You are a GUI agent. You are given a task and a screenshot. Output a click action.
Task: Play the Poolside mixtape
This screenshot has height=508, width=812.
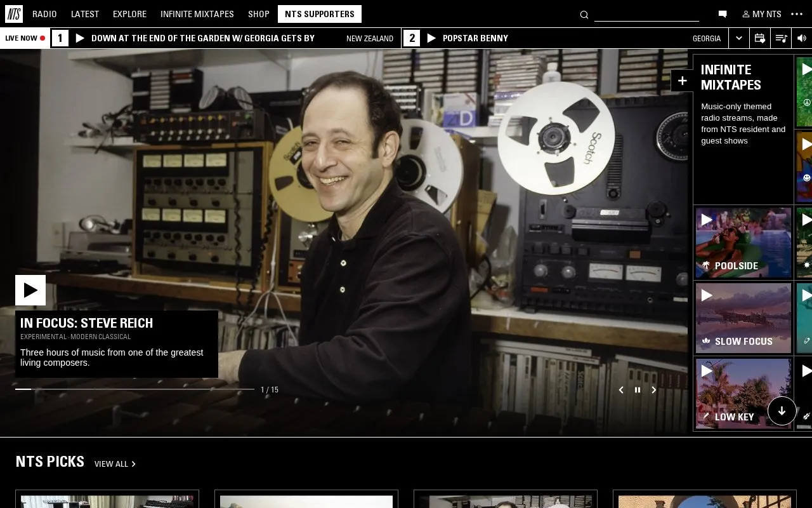click(x=707, y=220)
